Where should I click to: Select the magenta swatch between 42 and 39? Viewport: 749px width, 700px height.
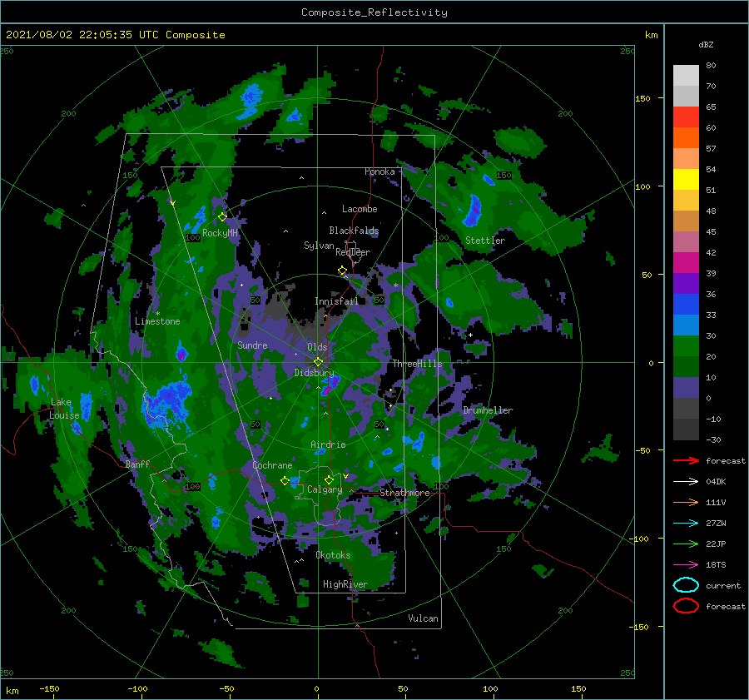click(x=686, y=262)
